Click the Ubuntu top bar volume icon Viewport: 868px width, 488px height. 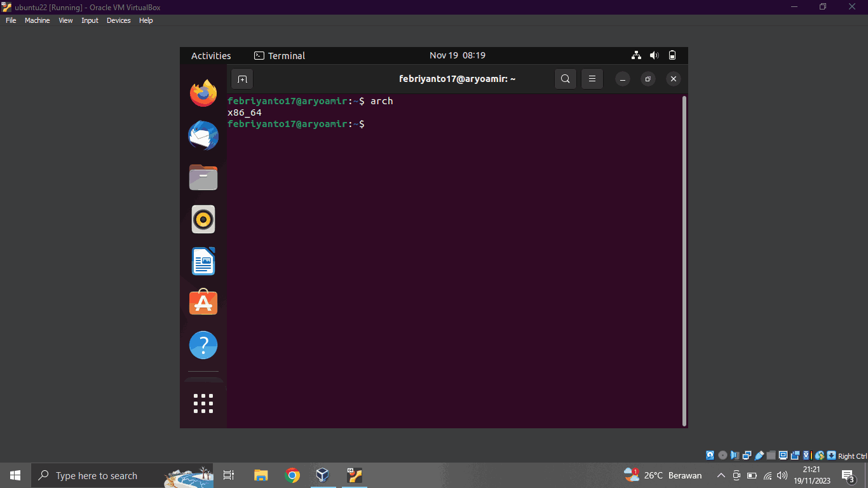(x=654, y=55)
